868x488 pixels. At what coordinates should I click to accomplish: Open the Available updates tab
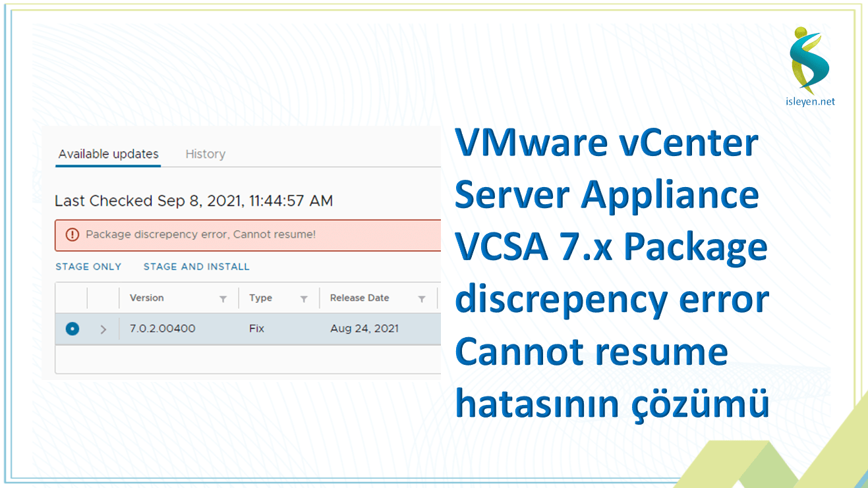108,154
